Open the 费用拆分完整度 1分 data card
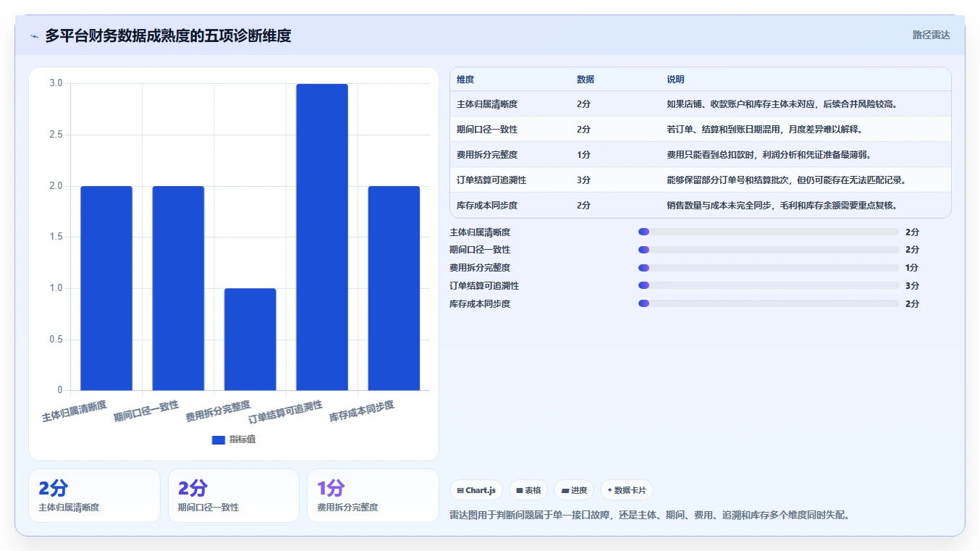980x551 pixels. [x=373, y=496]
